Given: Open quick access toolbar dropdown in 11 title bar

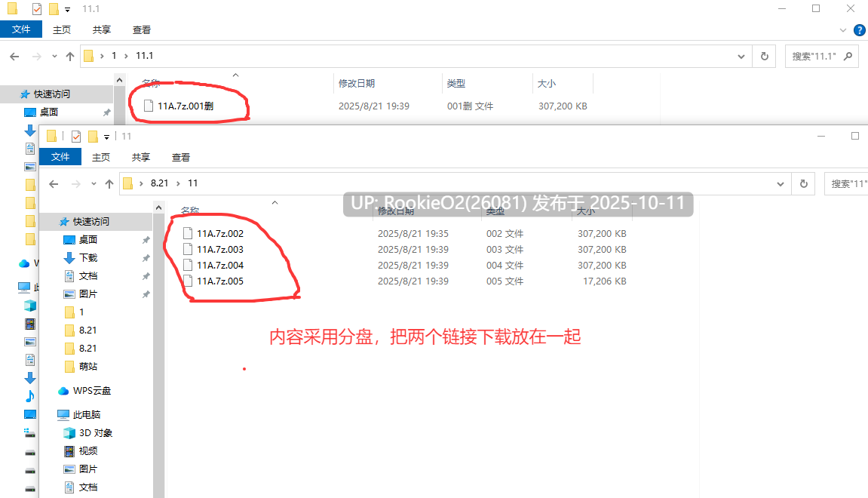Looking at the screenshot, I should pos(107,137).
